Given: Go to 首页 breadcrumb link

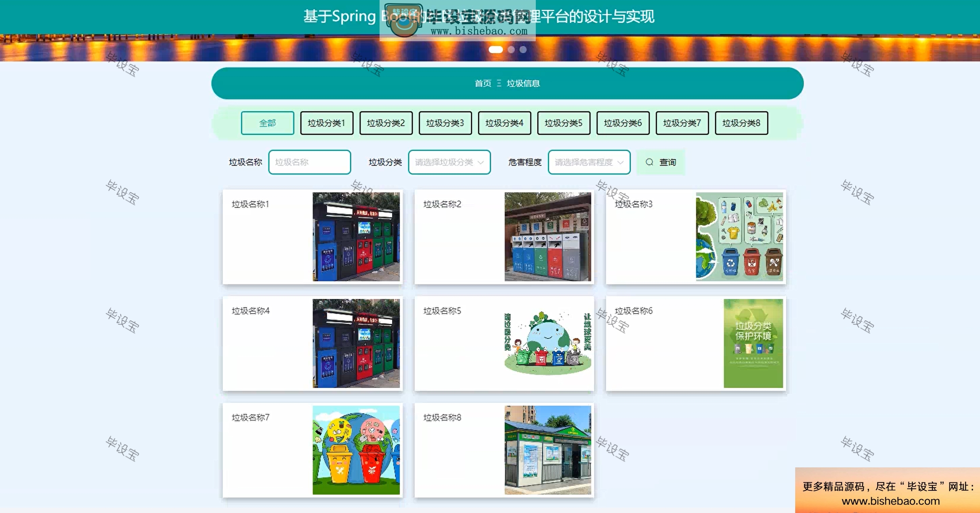Looking at the screenshot, I should click(483, 83).
